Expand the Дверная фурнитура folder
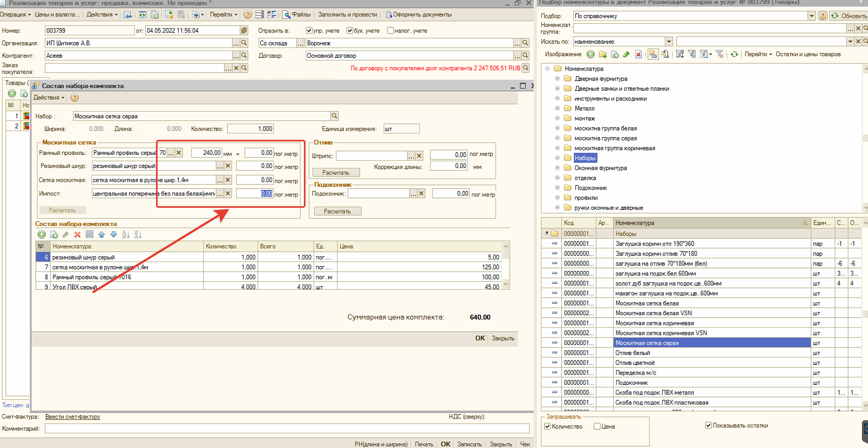Viewport: 868px width, 448px height. (557, 79)
